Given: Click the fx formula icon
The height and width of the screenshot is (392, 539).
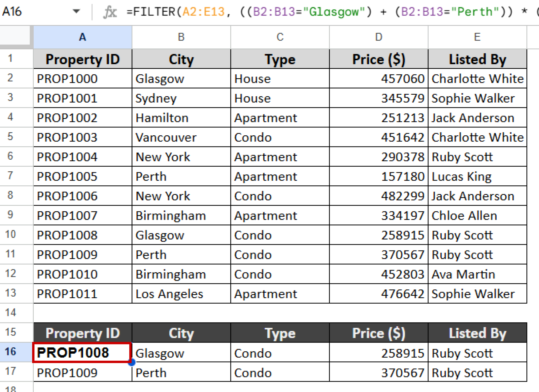Looking at the screenshot, I should [111, 12].
